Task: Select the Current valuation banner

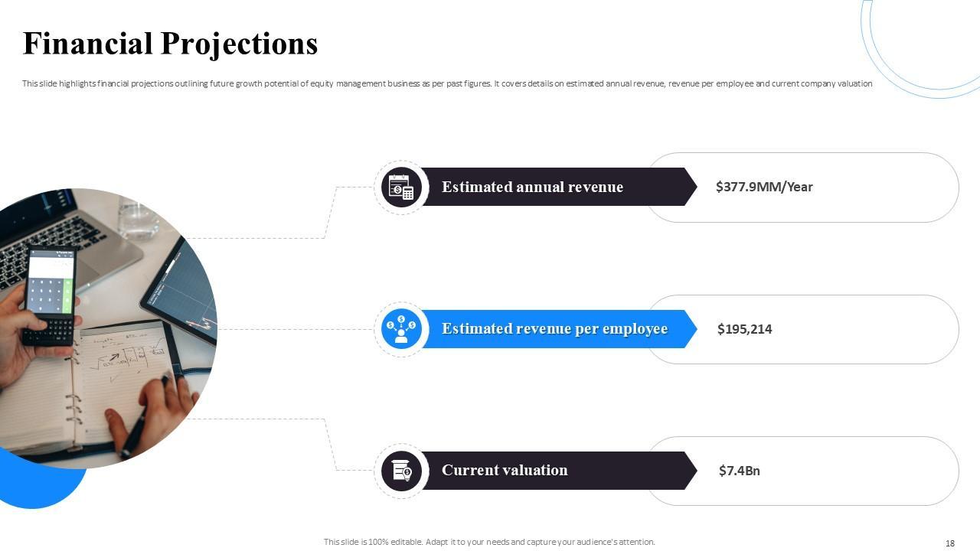Action: tap(551, 471)
